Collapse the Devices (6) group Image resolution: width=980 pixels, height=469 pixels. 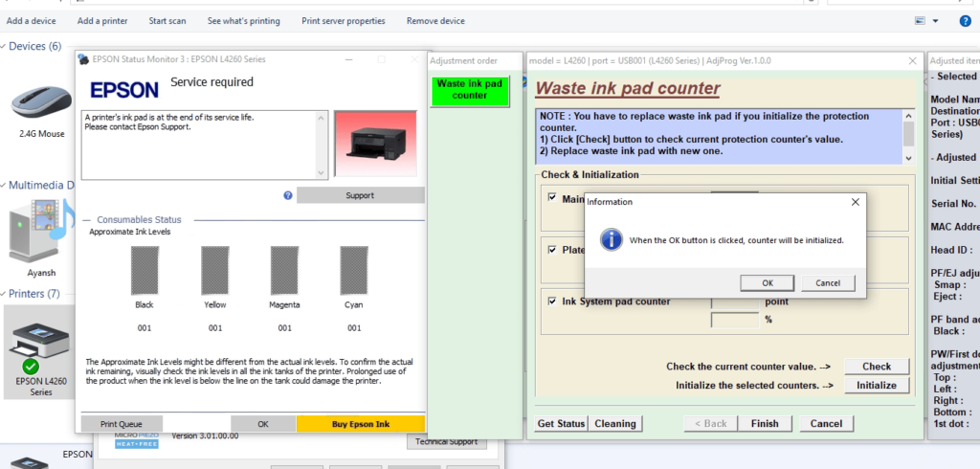coord(4,46)
